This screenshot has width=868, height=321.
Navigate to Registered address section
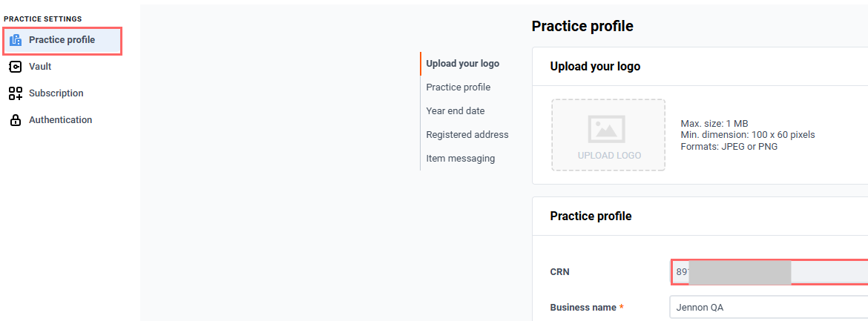pyautogui.click(x=467, y=135)
